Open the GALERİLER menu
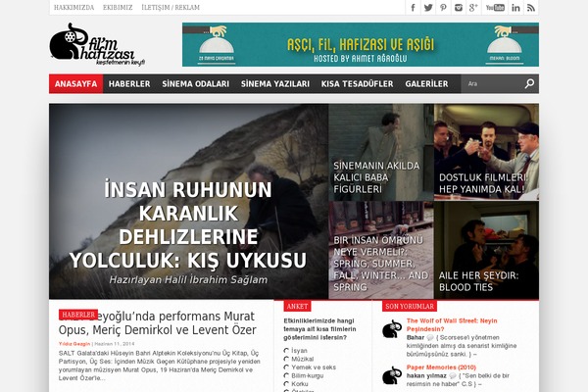This screenshot has width=588, height=392. pyautogui.click(x=426, y=83)
